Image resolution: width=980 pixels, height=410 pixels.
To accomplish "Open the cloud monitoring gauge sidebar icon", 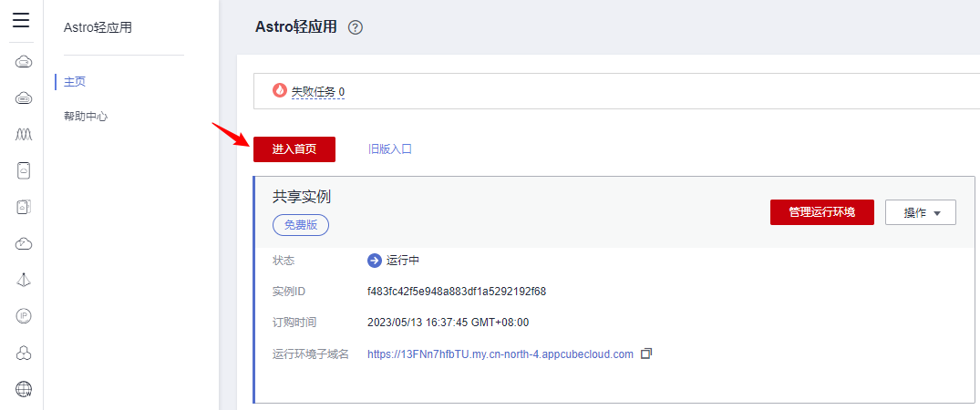I will 23,243.
